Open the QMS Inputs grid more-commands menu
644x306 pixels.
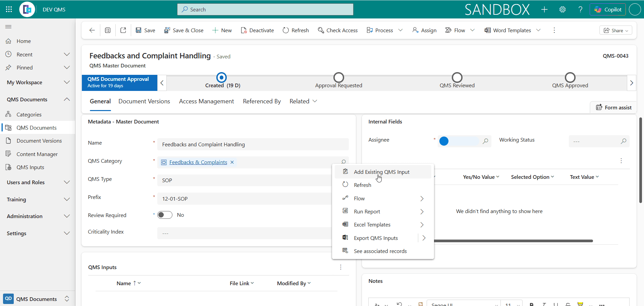[x=341, y=267]
